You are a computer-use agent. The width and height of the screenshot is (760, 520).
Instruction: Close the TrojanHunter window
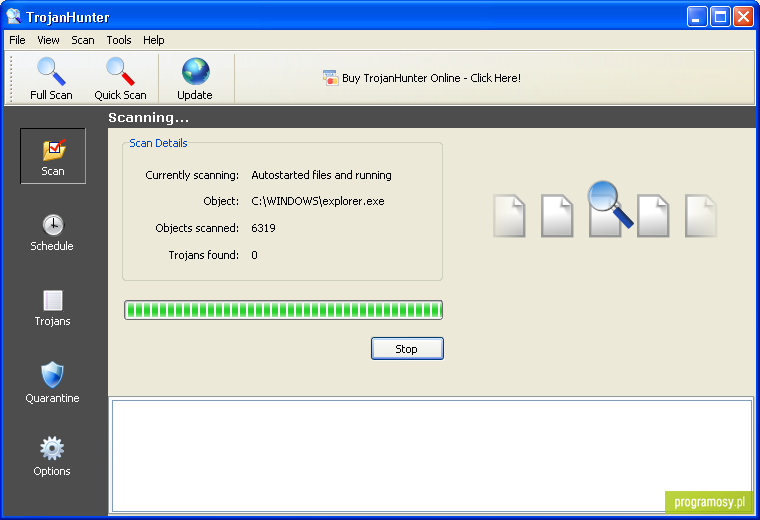point(743,17)
